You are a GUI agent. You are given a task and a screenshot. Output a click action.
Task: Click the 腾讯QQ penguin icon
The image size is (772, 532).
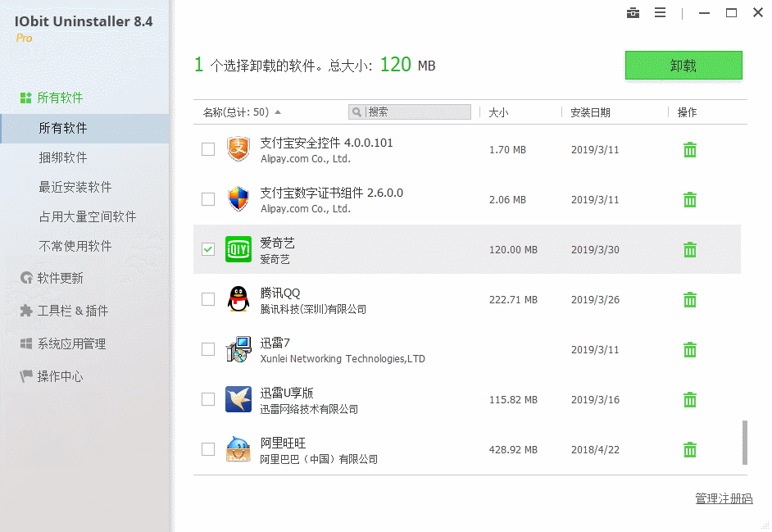[238, 299]
